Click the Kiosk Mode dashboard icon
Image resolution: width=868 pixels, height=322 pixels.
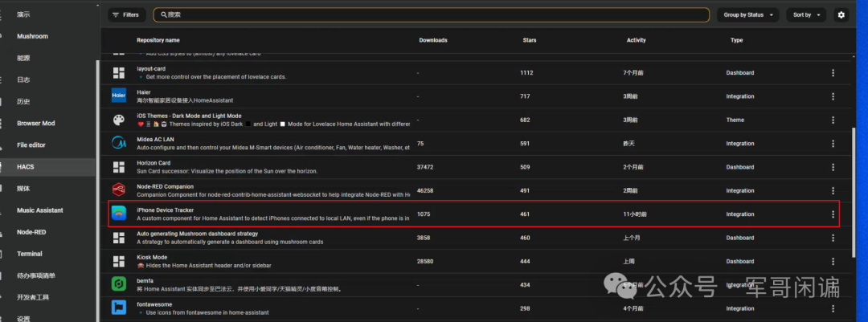coord(119,261)
